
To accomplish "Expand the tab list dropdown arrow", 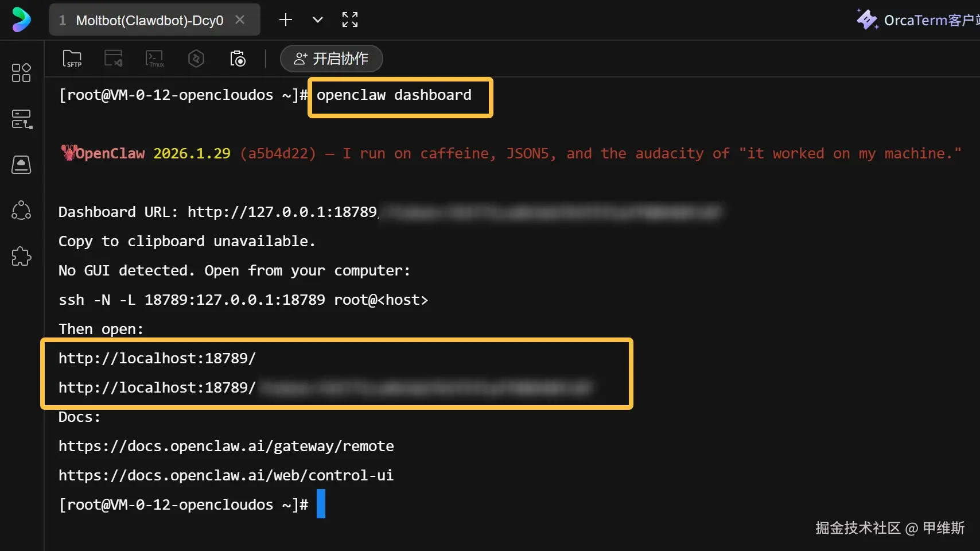I will pos(317,20).
